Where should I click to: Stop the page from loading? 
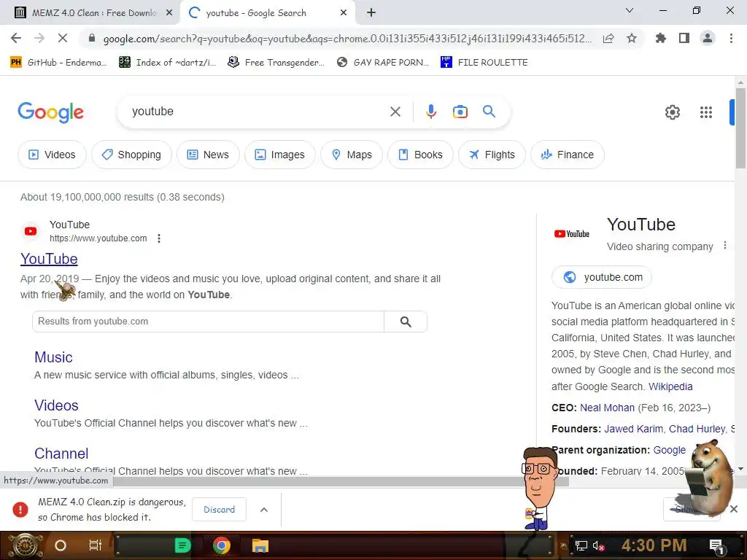[63, 38]
